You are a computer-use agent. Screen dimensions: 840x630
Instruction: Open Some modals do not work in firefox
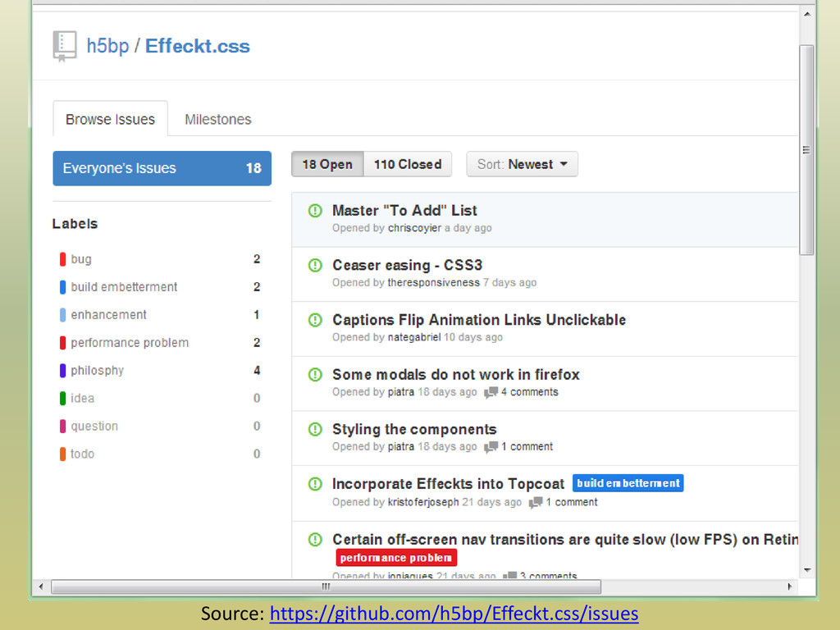tap(456, 374)
